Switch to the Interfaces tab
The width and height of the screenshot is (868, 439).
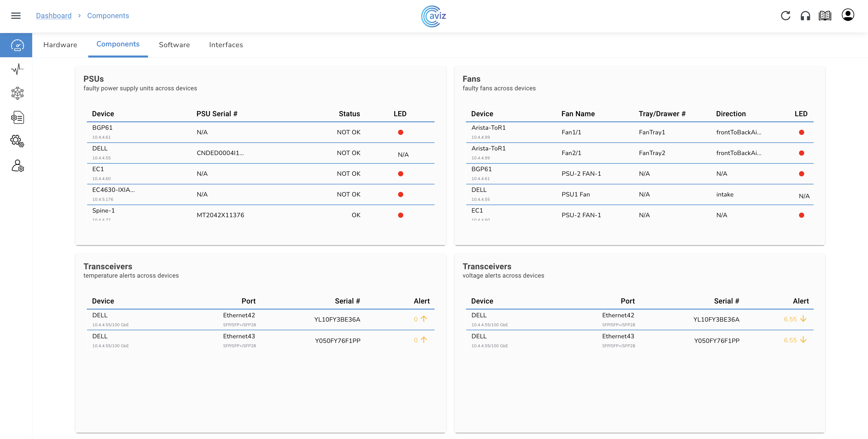226,45
